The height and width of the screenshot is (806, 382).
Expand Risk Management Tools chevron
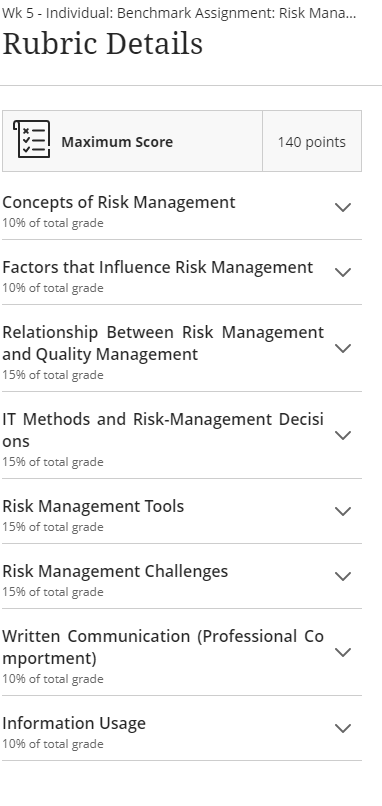pyautogui.click(x=343, y=511)
